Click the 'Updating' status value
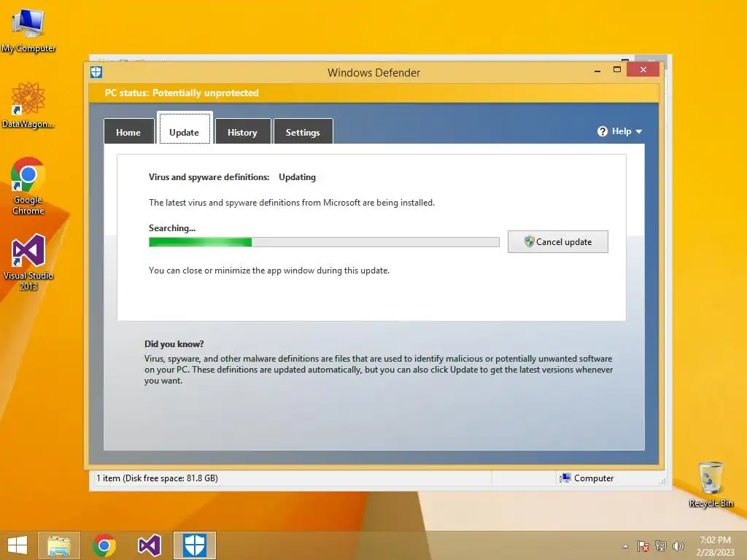747x560 pixels. tap(298, 177)
